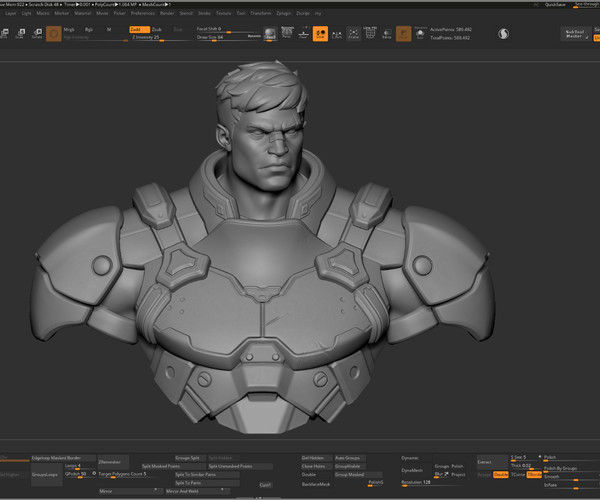The image size is (600, 500).
Task: Click the QuickSave button
Action: [x=555, y=5]
